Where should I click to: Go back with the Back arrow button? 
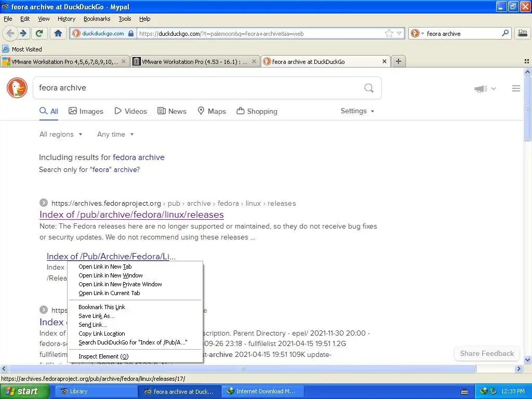click(x=10, y=33)
